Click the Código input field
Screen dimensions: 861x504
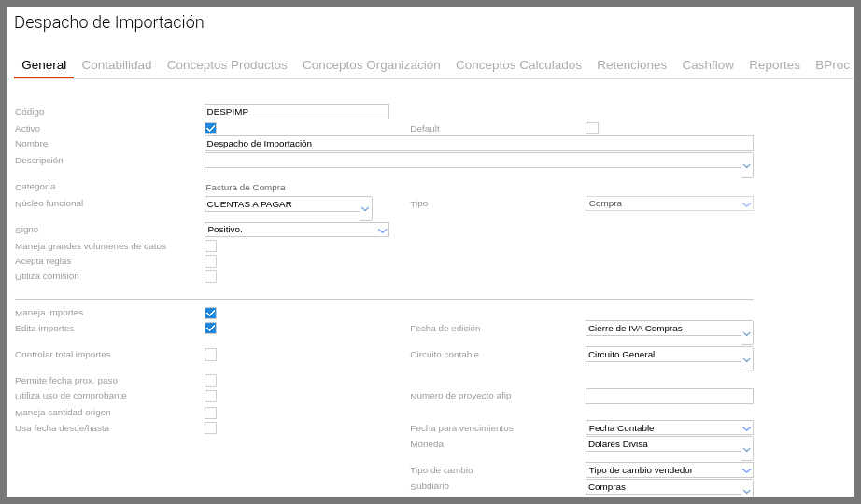tap(296, 112)
